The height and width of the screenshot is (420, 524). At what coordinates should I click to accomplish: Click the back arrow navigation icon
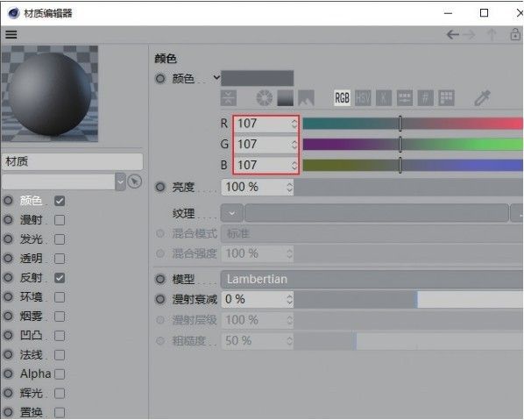point(453,34)
